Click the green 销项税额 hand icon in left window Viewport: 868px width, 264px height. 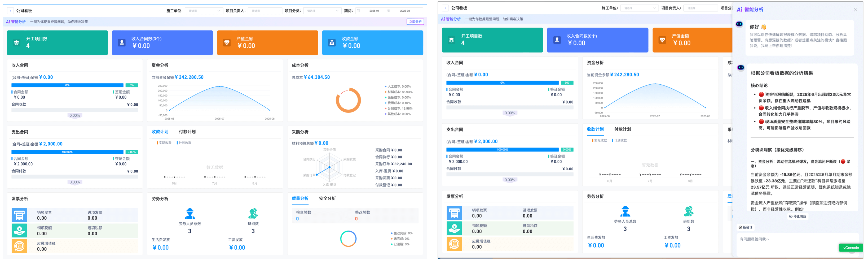[x=20, y=230]
